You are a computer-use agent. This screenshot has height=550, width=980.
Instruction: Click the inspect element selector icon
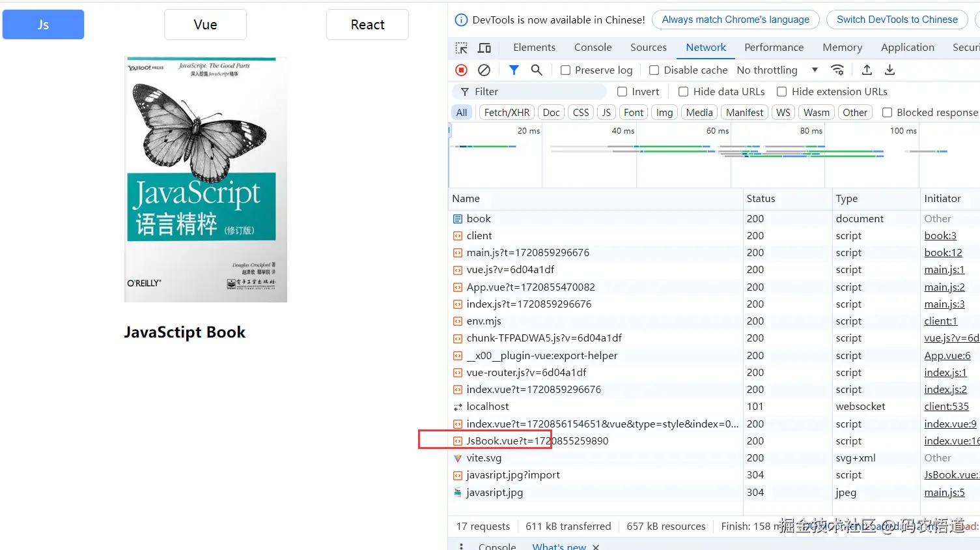coord(462,48)
